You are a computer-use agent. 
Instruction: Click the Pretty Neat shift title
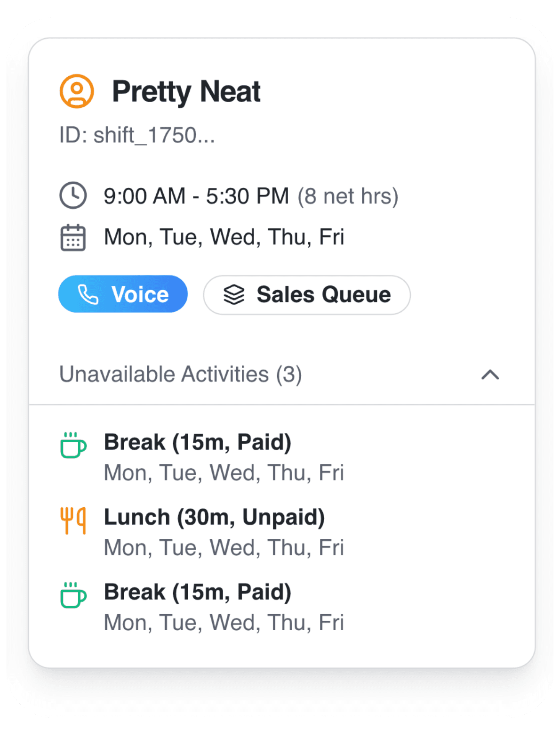point(186,91)
